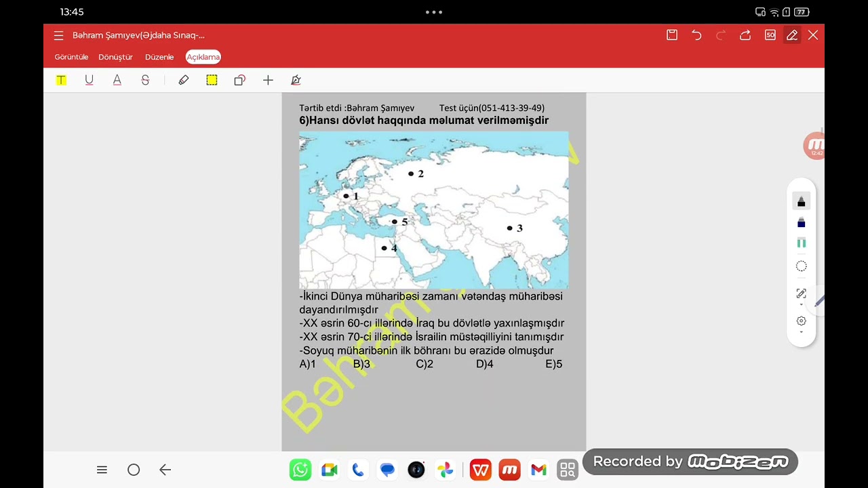Tap answer option B)3
868x488 pixels.
(x=361, y=364)
